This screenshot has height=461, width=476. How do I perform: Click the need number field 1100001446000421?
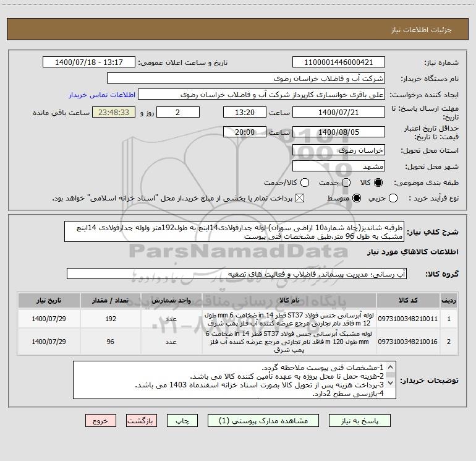click(339, 62)
